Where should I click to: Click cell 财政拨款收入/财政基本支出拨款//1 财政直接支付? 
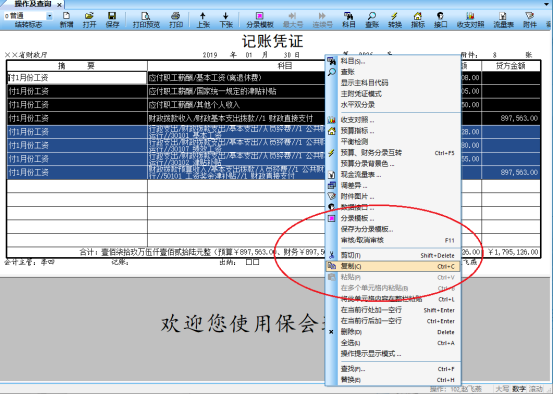[x=236, y=118]
